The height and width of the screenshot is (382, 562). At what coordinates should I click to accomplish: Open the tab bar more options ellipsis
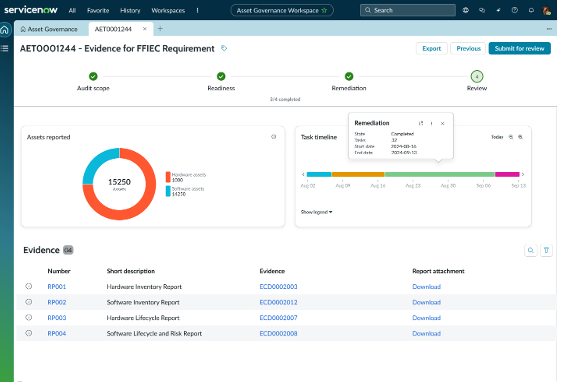(x=549, y=29)
